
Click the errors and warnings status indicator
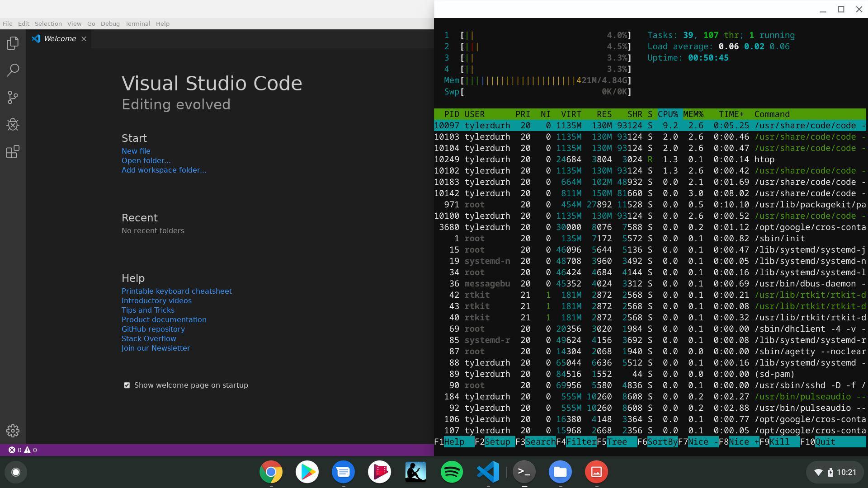(x=23, y=450)
